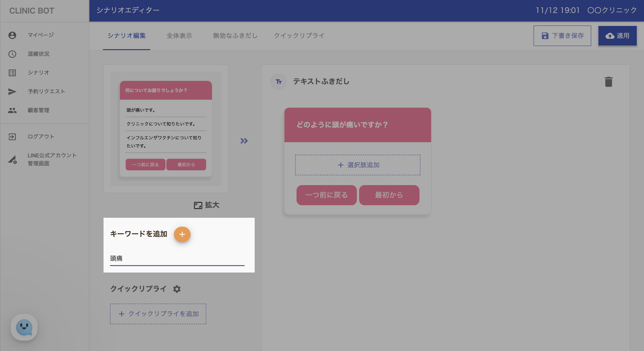Click the chatbot mascot icon

click(x=24, y=327)
